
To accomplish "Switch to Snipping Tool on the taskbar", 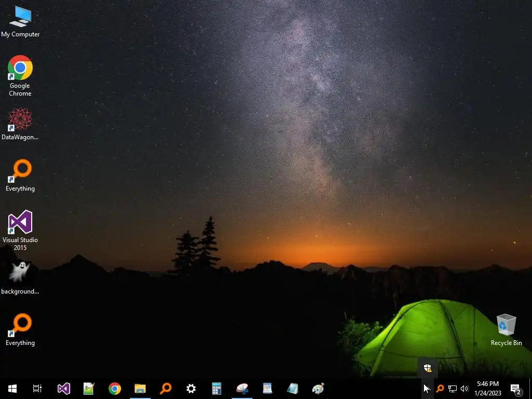I will pyautogui.click(x=242, y=389).
